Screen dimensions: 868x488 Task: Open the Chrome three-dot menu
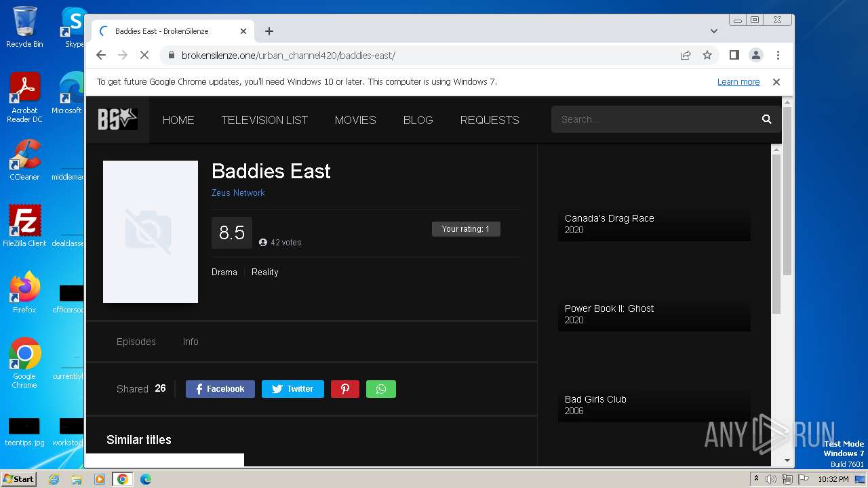pos(778,56)
